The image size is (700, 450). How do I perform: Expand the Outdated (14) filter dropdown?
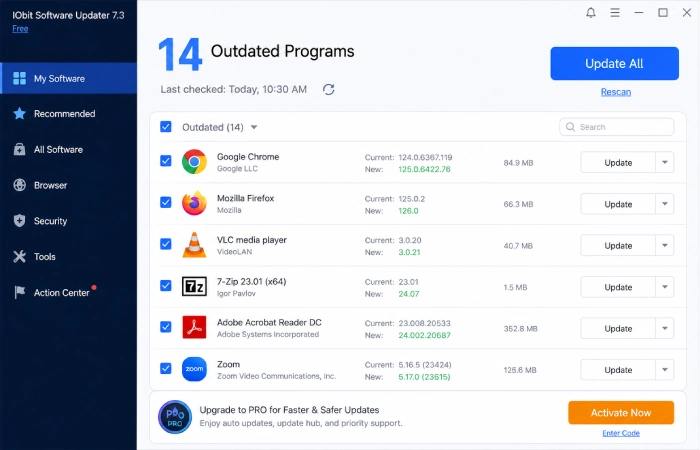[x=254, y=127]
